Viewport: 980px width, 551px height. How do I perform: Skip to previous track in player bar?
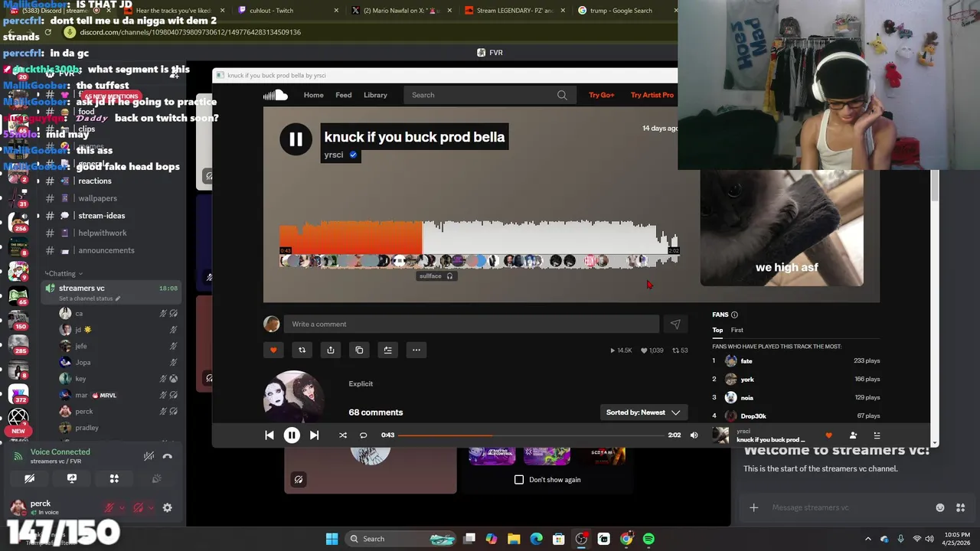click(x=269, y=435)
